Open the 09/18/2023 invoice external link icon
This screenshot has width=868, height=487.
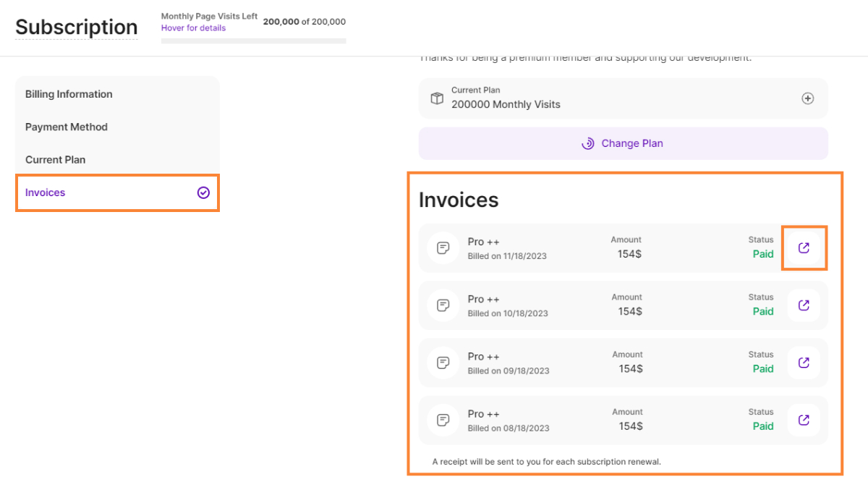click(804, 363)
